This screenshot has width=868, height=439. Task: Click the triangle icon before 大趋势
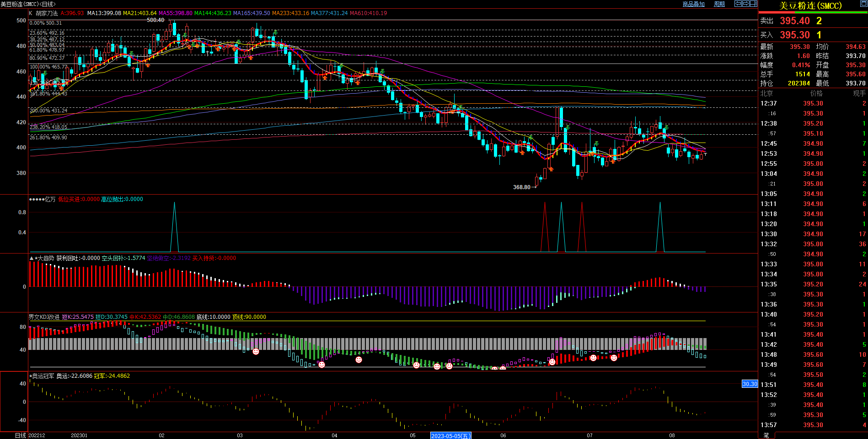32,259
